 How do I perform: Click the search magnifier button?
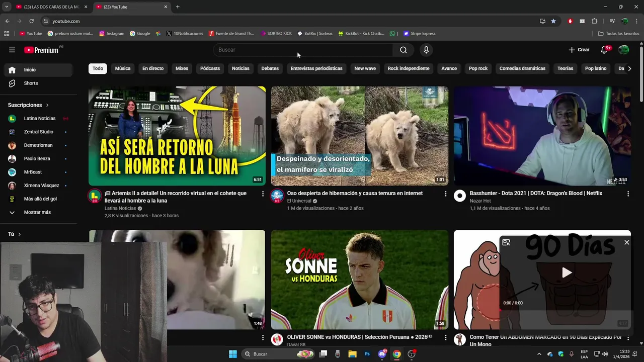pyautogui.click(x=404, y=50)
